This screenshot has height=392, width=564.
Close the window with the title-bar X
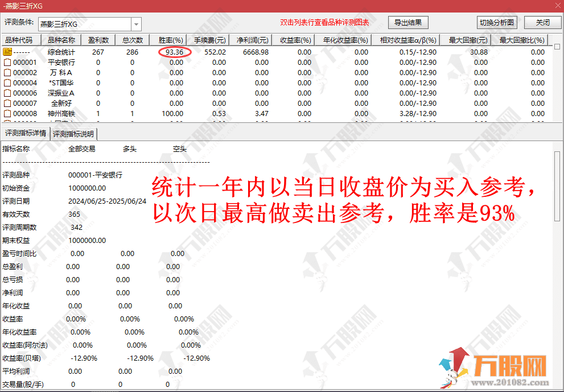(558, 5)
